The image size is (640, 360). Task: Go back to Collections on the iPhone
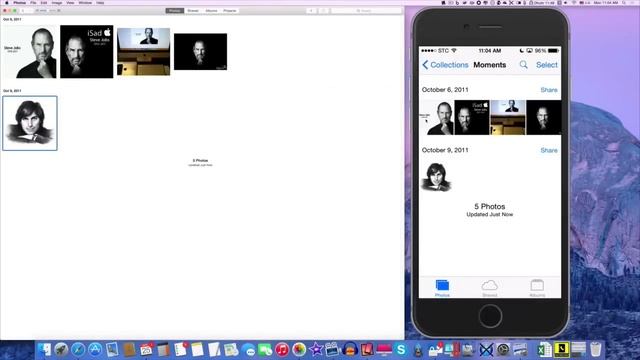coord(445,65)
